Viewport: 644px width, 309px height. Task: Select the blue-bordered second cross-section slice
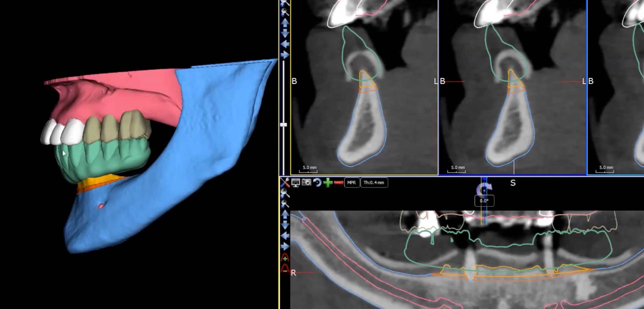[x=513, y=87]
